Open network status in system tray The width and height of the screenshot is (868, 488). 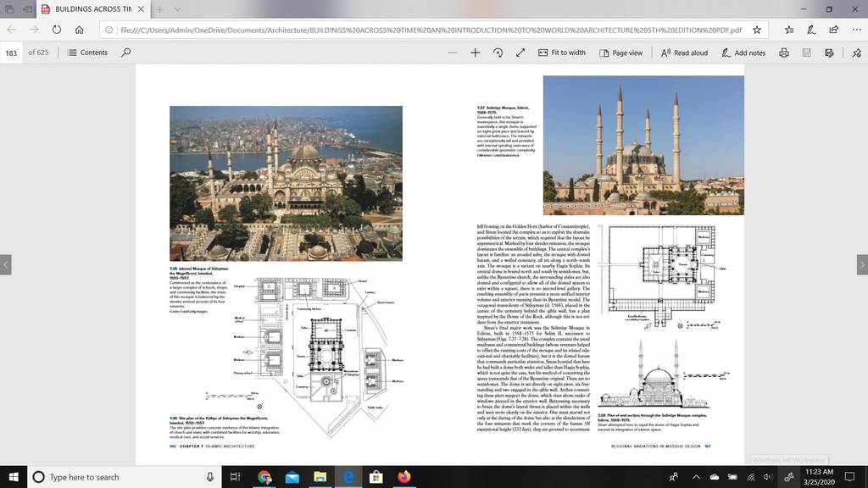click(x=751, y=477)
